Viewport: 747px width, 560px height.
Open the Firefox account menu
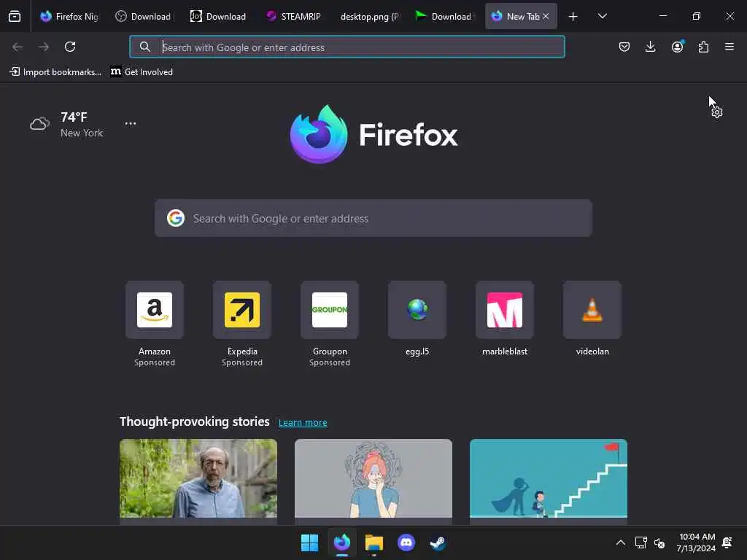[677, 47]
